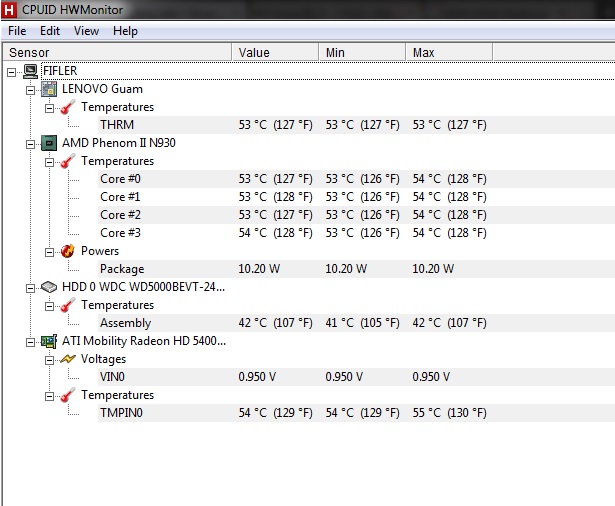The height and width of the screenshot is (506, 615).
Task: Click Temperatures label under HDD 0 WDC
Action: click(x=118, y=305)
